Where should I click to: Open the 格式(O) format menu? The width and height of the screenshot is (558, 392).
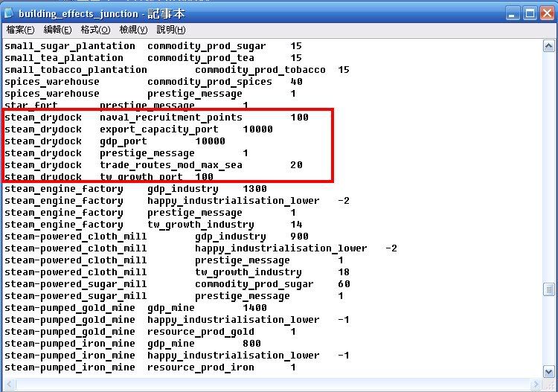(x=95, y=30)
